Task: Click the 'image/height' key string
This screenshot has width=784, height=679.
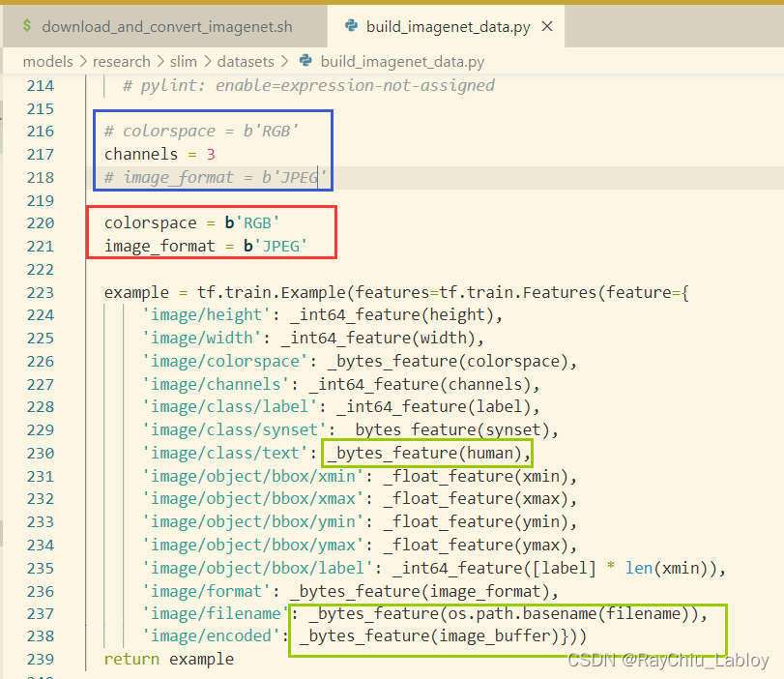Action: point(206,314)
